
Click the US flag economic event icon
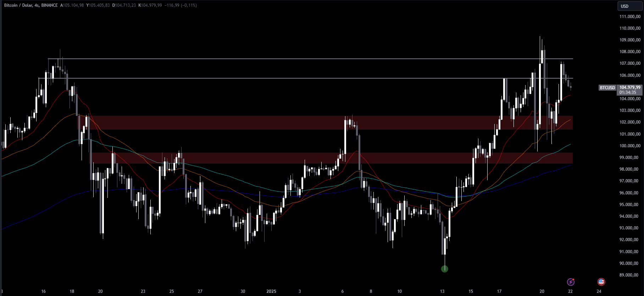601,282
